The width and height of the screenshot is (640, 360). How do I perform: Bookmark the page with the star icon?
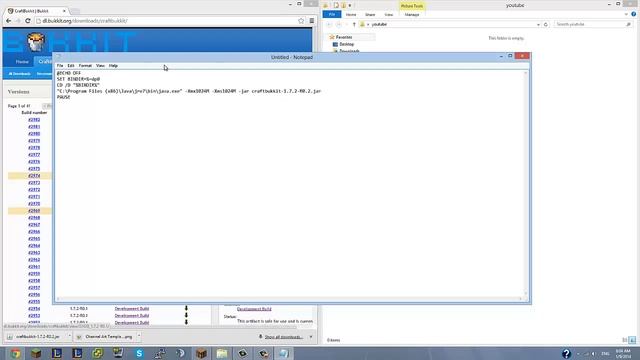(301, 21)
